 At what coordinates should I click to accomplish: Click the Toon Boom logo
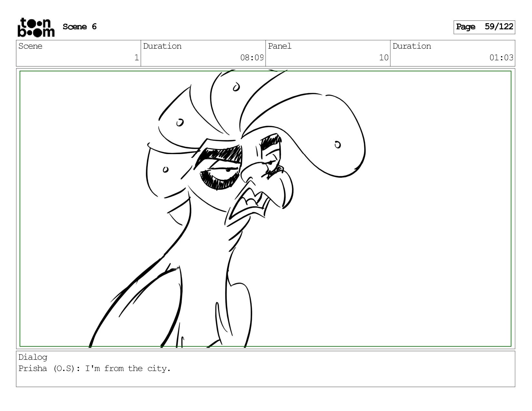[x=36, y=27]
